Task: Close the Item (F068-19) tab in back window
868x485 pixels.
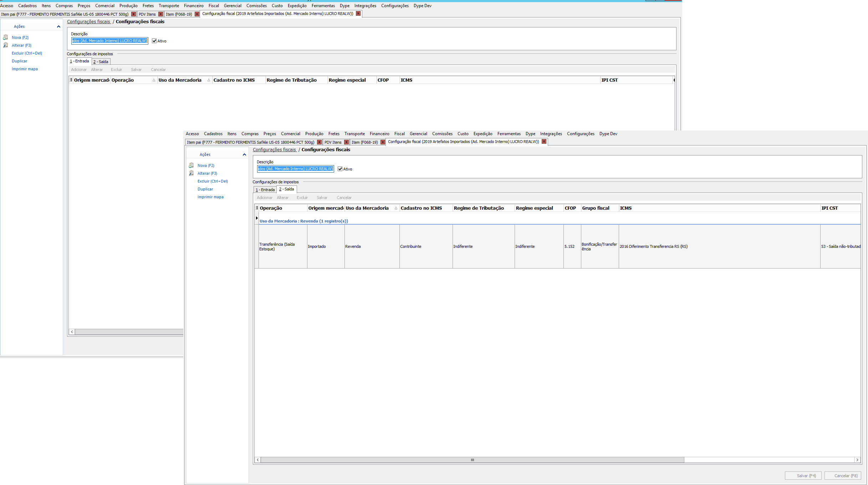Action: click(197, 14)
